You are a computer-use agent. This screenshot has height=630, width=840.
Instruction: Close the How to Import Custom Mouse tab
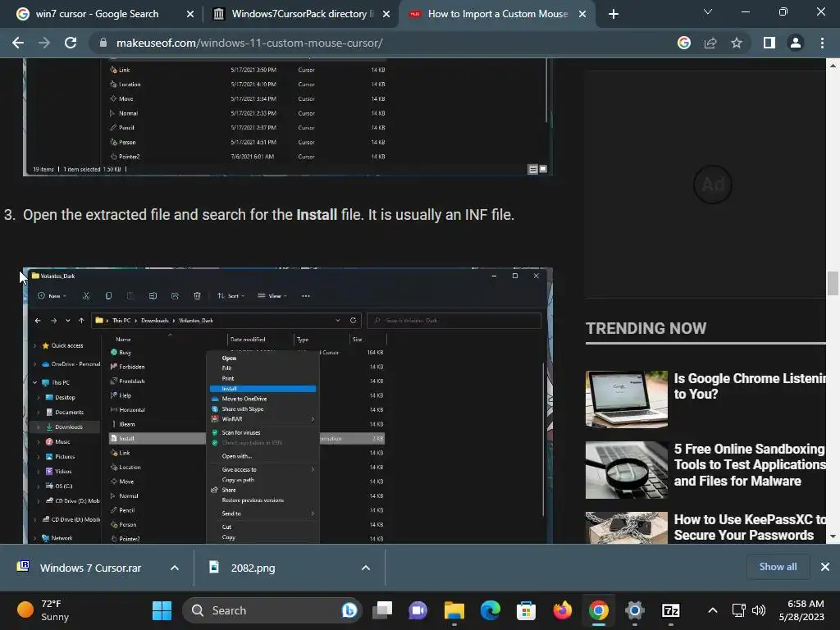tap(582, 14)
